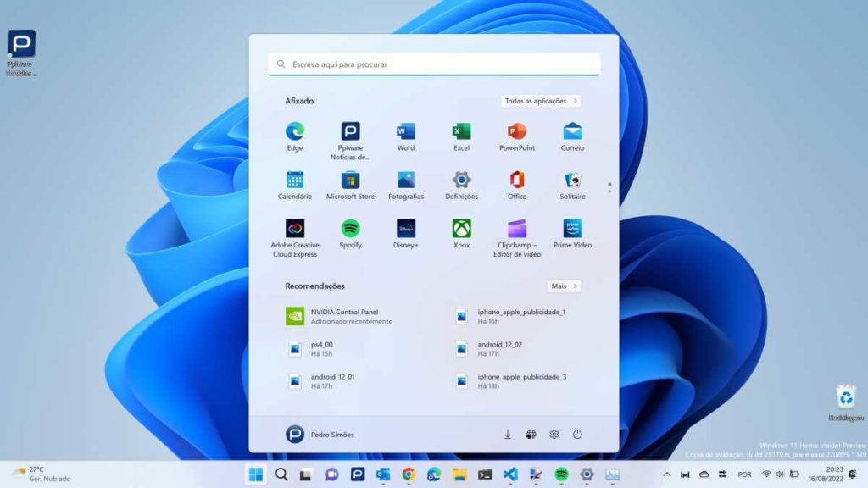Click the volume speaker tray icon
868x488 pixels.
pyautogui.click(x=780, y=474)
